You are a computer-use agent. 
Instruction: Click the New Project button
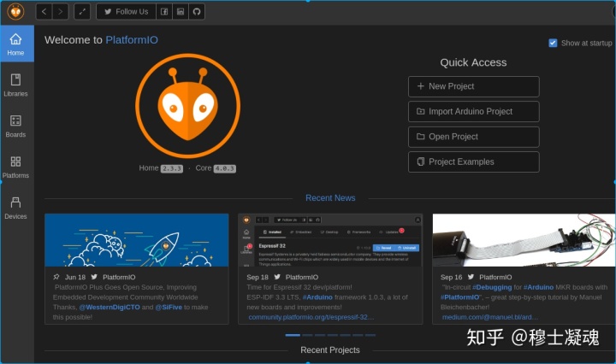(x=474, y=86)
